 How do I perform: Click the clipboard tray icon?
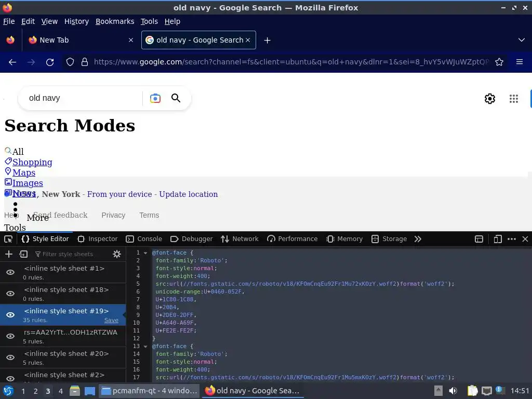[x=472, y=391]
